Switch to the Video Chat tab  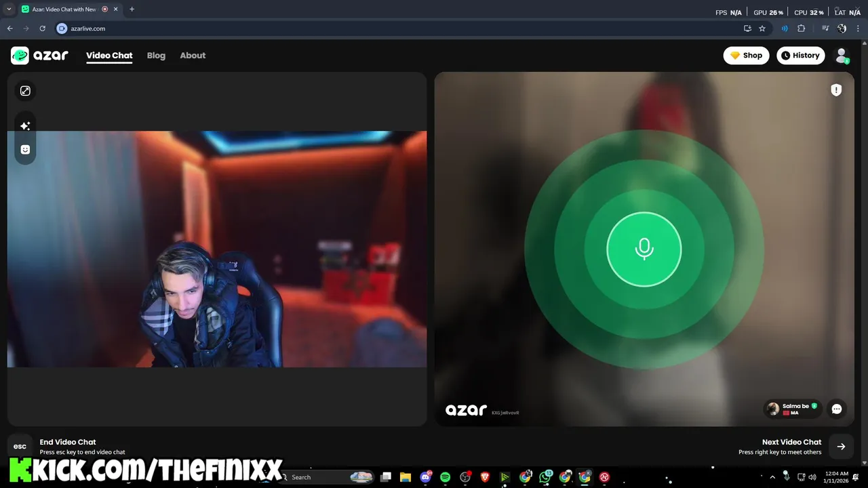109,56
